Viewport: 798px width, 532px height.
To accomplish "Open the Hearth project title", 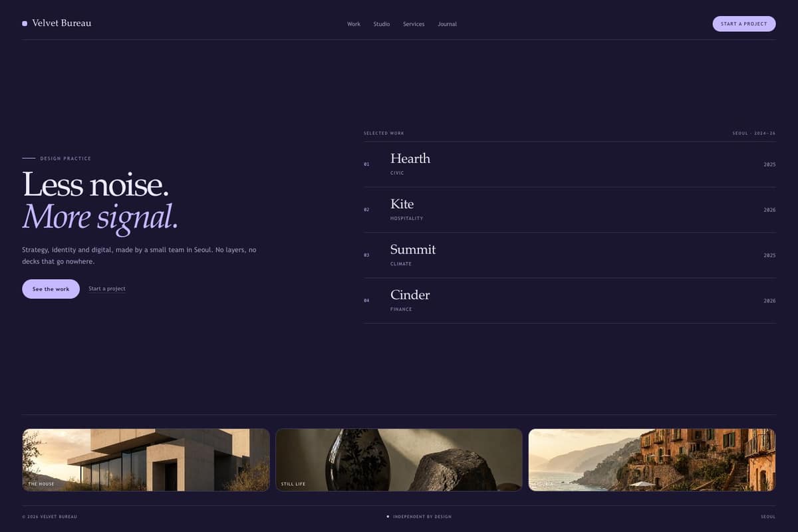I will pos(410,158).
